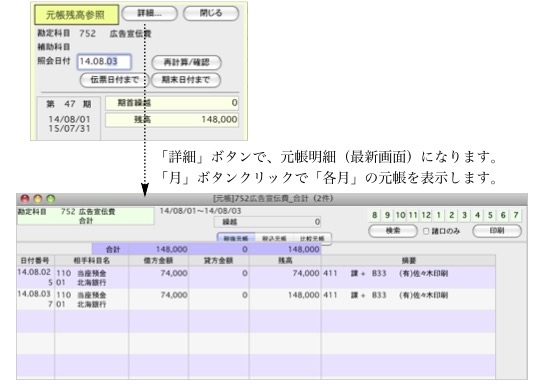The width and height of the screenshot is (545, 392).
Task: Select month 10 button
Action: click(400, 215)
